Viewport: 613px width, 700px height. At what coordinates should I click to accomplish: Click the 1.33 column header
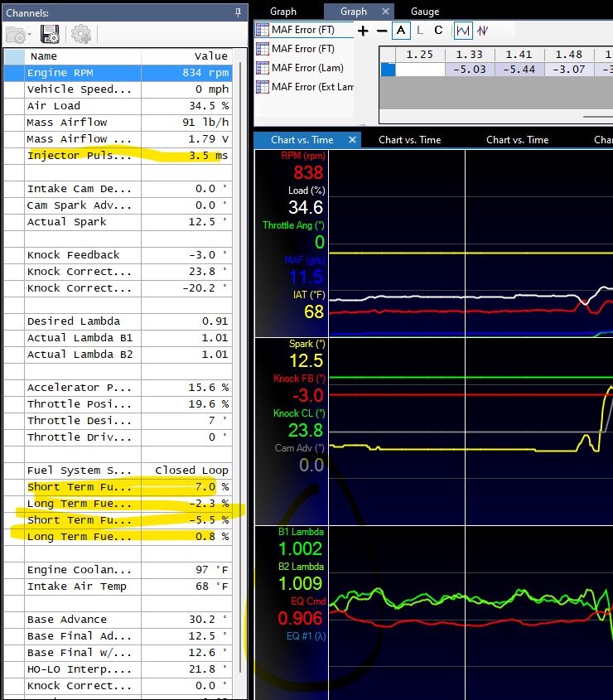click(x=470, y=55)
